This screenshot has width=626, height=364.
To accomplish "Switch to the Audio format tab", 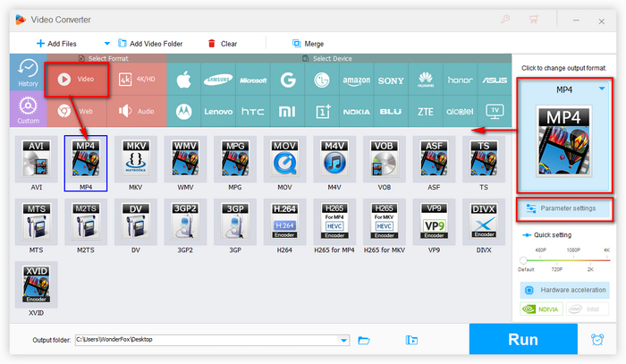I will (137, 111).
